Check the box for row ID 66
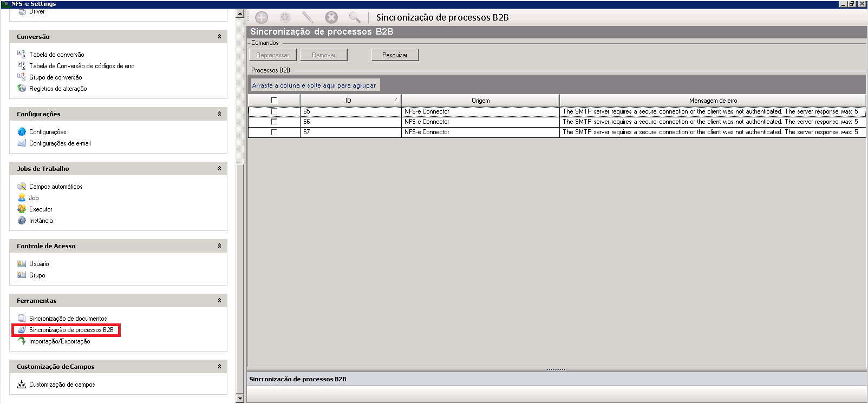Screen dimensions: 868x404 tap(274, 122)
